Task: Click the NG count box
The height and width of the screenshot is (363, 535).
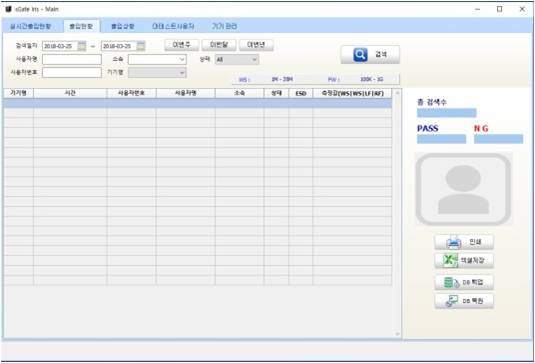Action: [498, 139]
